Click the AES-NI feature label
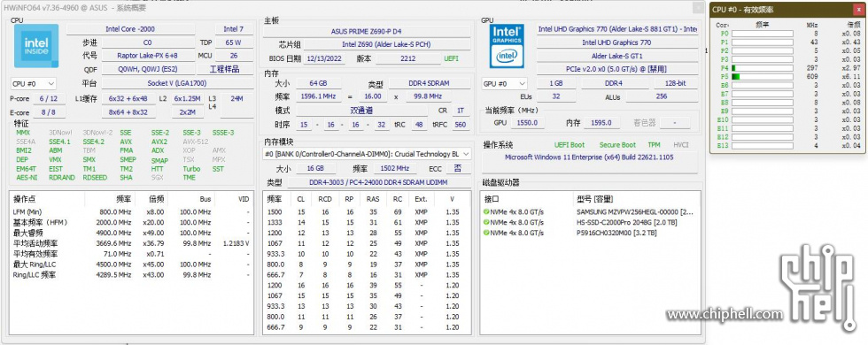 coord(27,178)
